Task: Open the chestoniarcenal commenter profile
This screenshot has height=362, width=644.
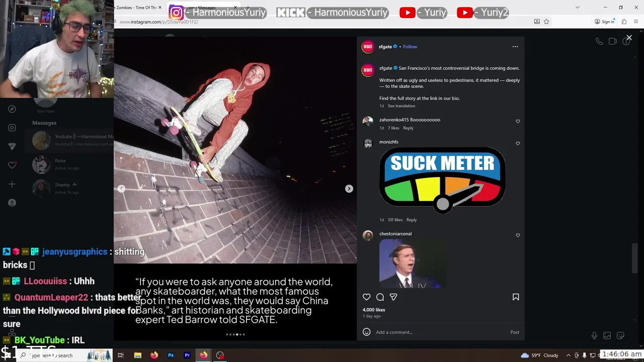Action: (395, 234)
